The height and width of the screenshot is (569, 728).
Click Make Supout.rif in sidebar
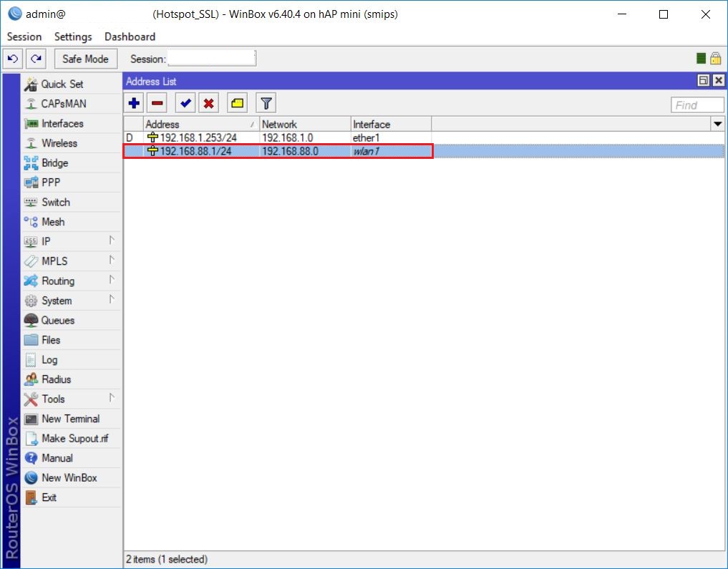pos(72,438)
